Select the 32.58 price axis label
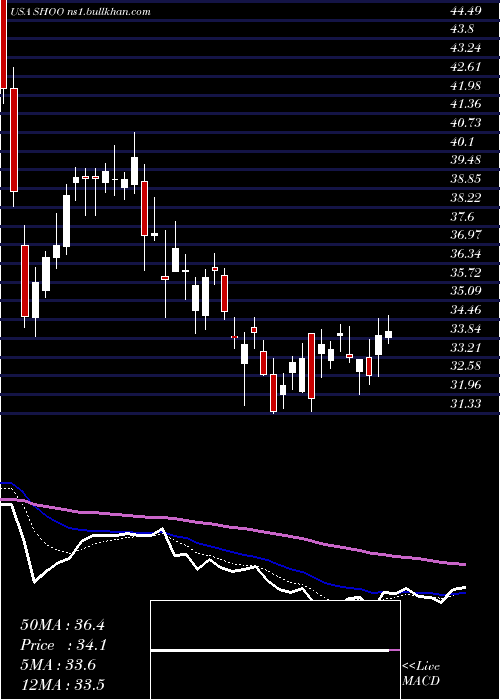This screenshot has width=500, height=700. click(x=466, y=366)
